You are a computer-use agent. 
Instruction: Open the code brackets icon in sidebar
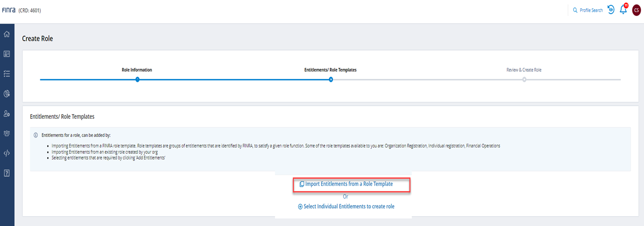point(7,153)
